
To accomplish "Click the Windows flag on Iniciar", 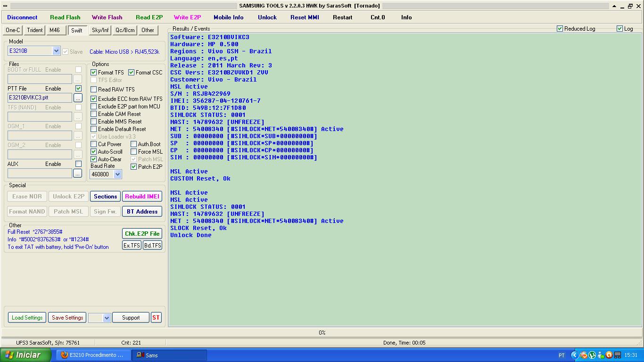I will (9, 355).
